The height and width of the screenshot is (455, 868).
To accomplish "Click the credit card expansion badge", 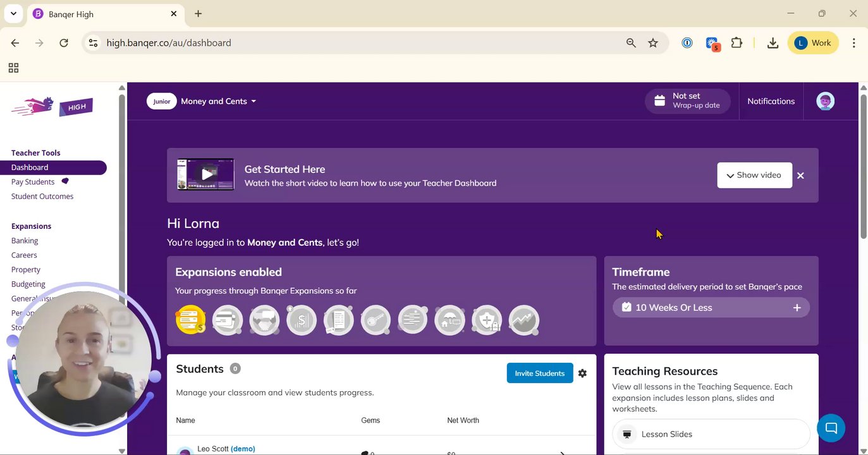I will [x=227, y=320].
